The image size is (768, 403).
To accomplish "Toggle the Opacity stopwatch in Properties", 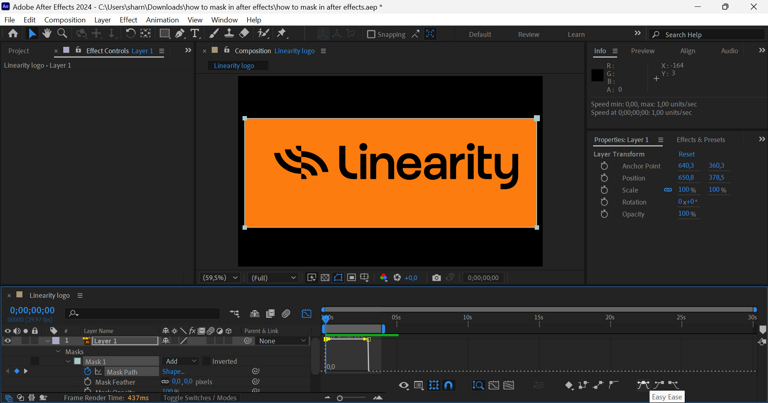I will [x=604, y=214].
